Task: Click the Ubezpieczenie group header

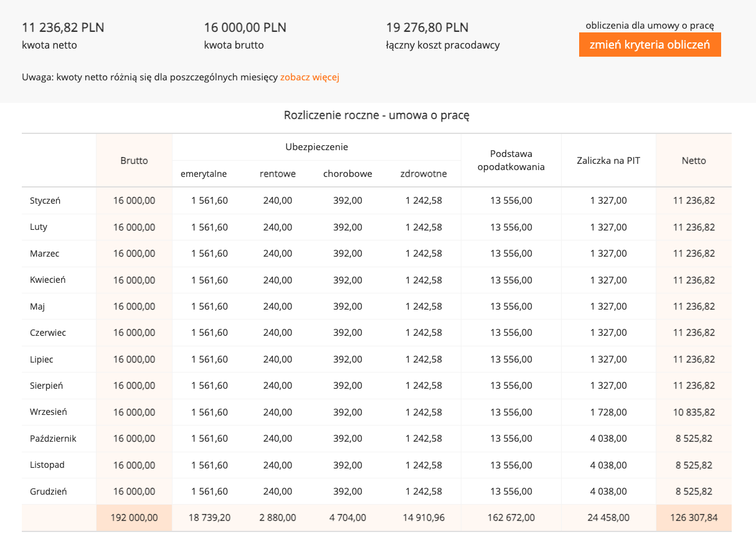Action: [x=316, y=147]
